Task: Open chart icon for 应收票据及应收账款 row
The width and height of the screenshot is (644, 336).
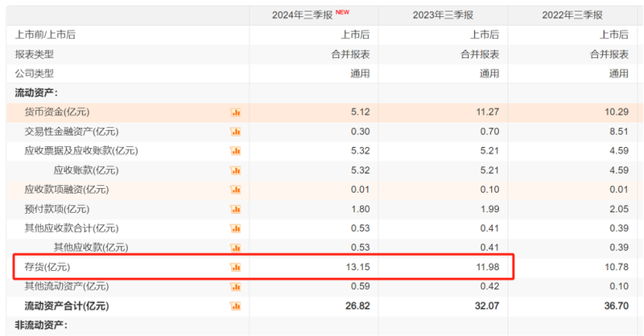Action: pyautogui.click(x=235, y=151)
